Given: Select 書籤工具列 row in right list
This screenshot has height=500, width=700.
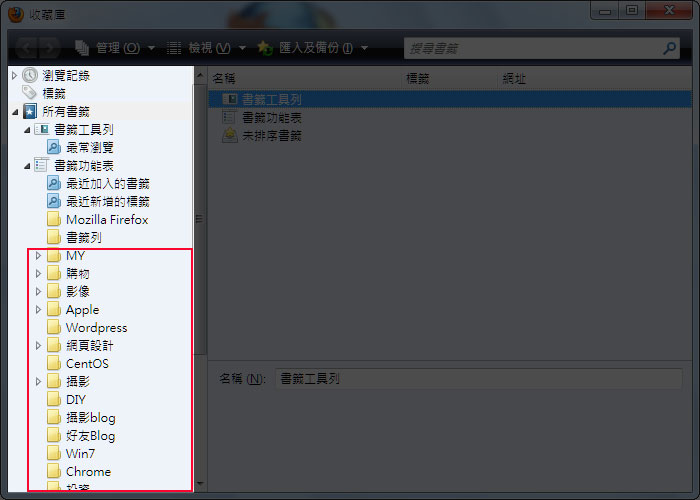Looking at the screenshot, I should [450, 99].
